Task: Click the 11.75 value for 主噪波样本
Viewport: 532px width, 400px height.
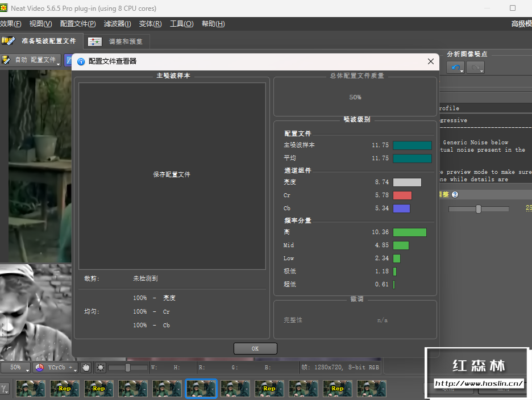Action: (x=380, y=145)
